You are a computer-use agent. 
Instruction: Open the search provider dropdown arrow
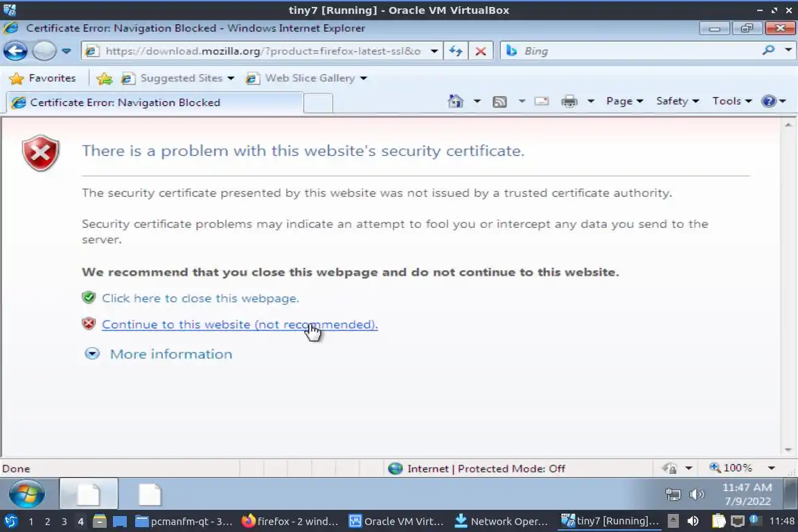tap(788, 51)
